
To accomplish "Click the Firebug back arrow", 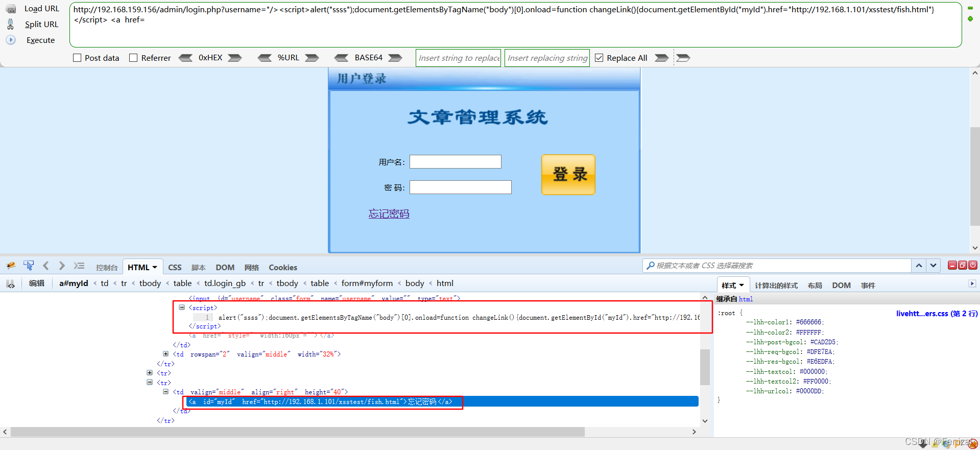I will coord(46,266).
